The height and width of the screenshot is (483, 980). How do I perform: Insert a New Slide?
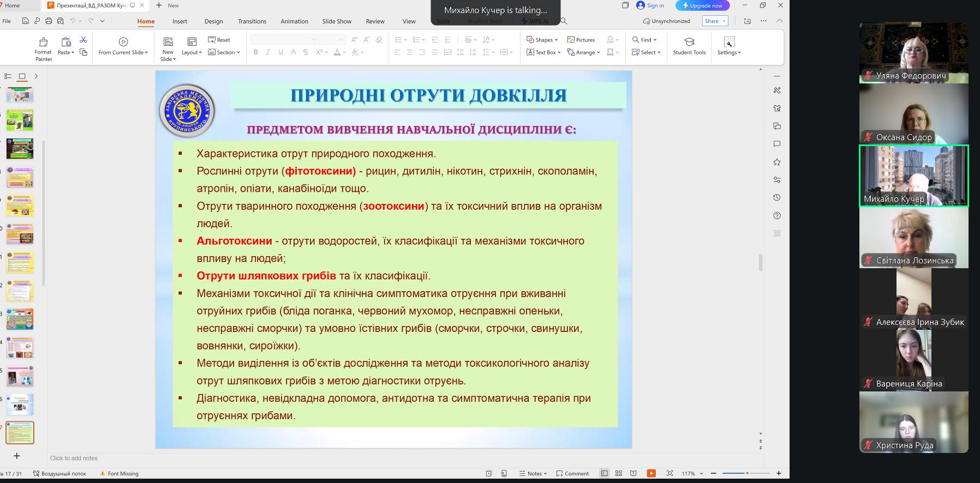(168, 49)
